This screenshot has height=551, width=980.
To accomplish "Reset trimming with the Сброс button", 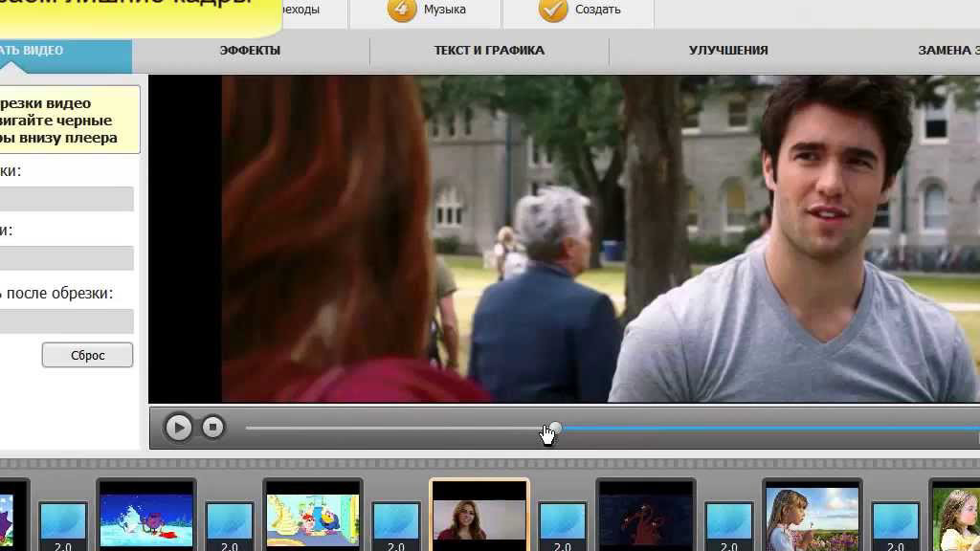I will click(87, 355).
